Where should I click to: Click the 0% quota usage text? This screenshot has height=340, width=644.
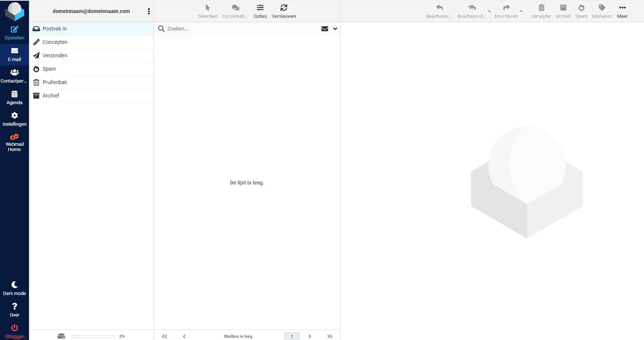(122, 337)
